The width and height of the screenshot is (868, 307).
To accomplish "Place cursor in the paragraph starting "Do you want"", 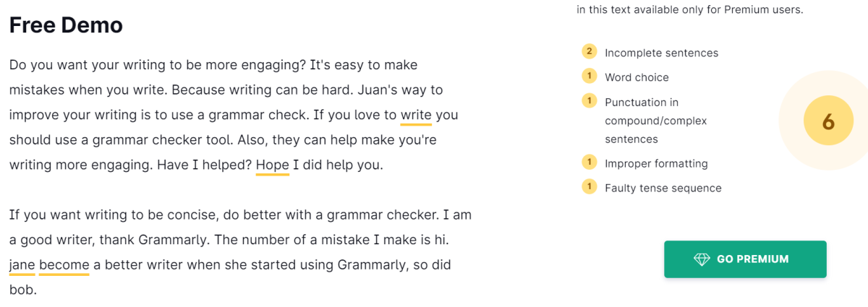I will (x=217, y=90).
